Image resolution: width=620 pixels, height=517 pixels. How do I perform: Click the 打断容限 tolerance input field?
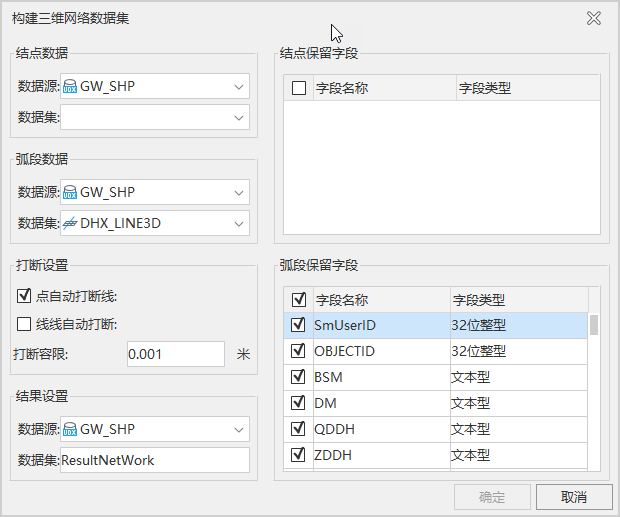coord(175,354)
